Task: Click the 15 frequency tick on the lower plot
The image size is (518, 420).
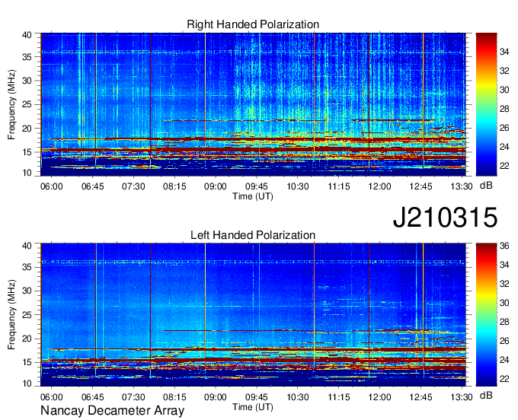Action: coord(27,362)
